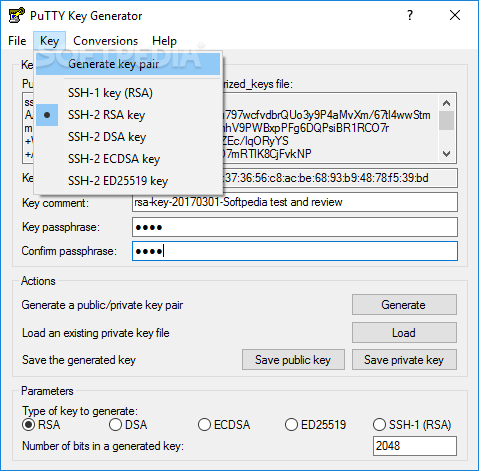Click 'Generate a public/private key pair' label

point(102,305)
